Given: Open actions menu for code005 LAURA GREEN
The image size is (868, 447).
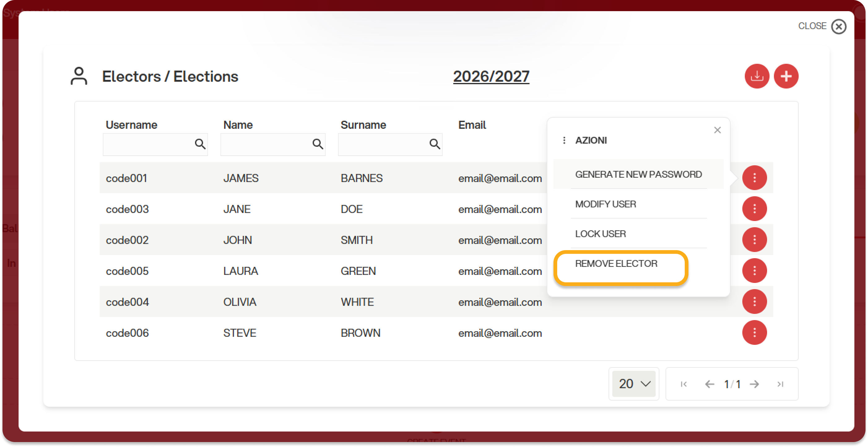Looking at the screenshot, I should [754, 271].
